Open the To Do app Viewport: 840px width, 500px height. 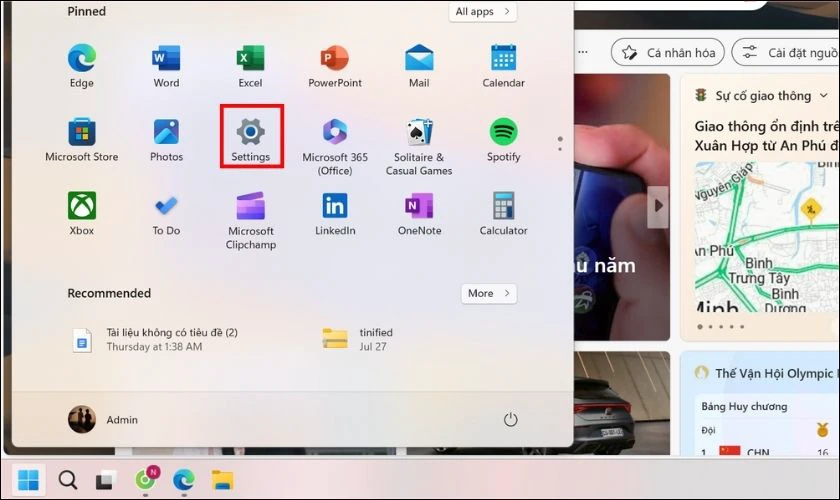click(x=166, y=213)
